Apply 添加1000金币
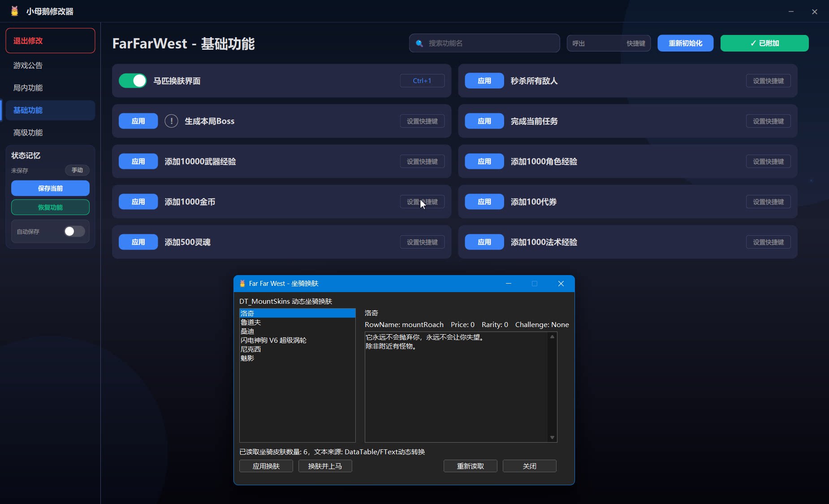This screenshot has width=829, height=504. click(138, 202)
